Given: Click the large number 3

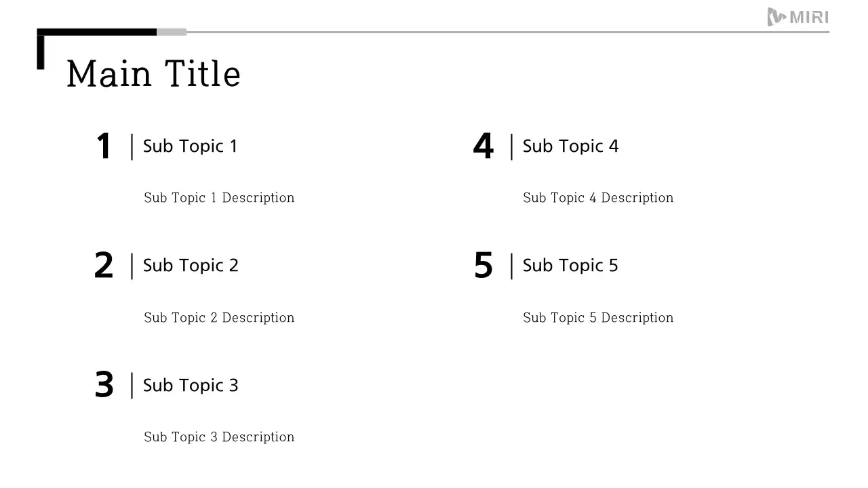Looking at the screenshot, I should click(x=104, y=385).
